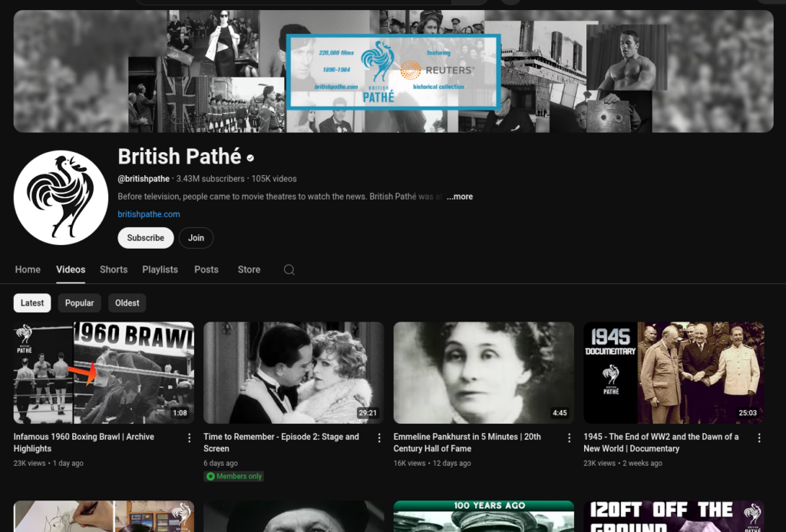Open Infamous 1960 Boxing Brawl video title
Viewport: 786px width, 532px height.
click(84, 443)
